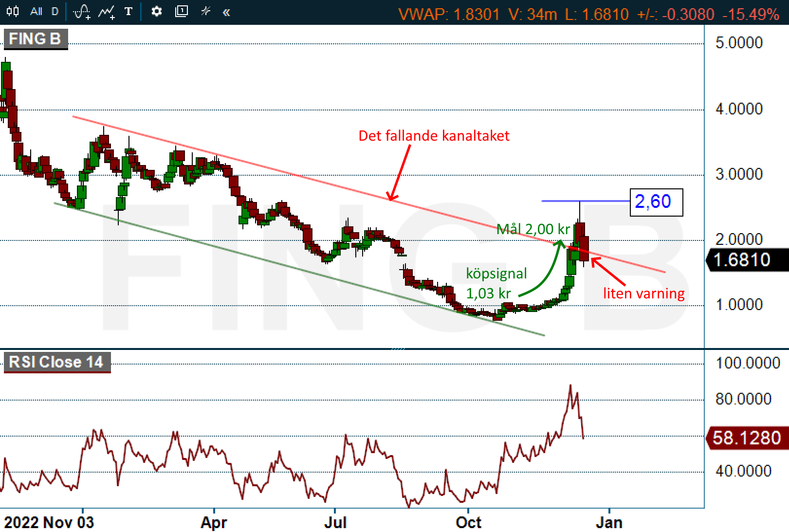Click the '2022 Nov 03' date label
This screenshot has height=532, width=789.
click(x=49, y=522)
